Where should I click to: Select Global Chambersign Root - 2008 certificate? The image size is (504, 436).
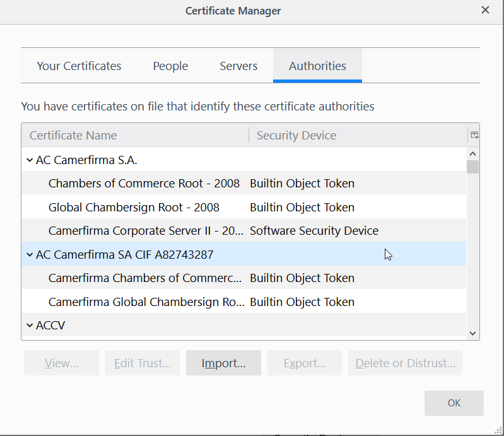[x=134, y=208]
